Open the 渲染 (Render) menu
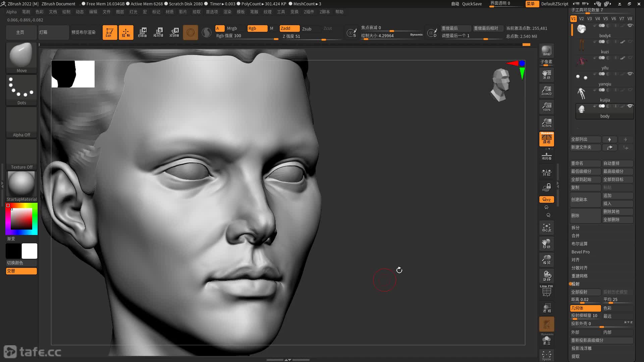Viewport: 644px width, 362px height. pos(227,12)
